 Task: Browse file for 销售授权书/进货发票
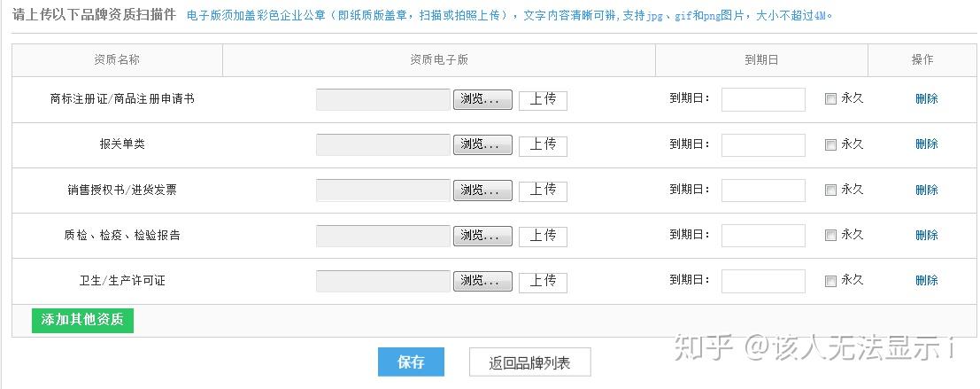(482, 191)
